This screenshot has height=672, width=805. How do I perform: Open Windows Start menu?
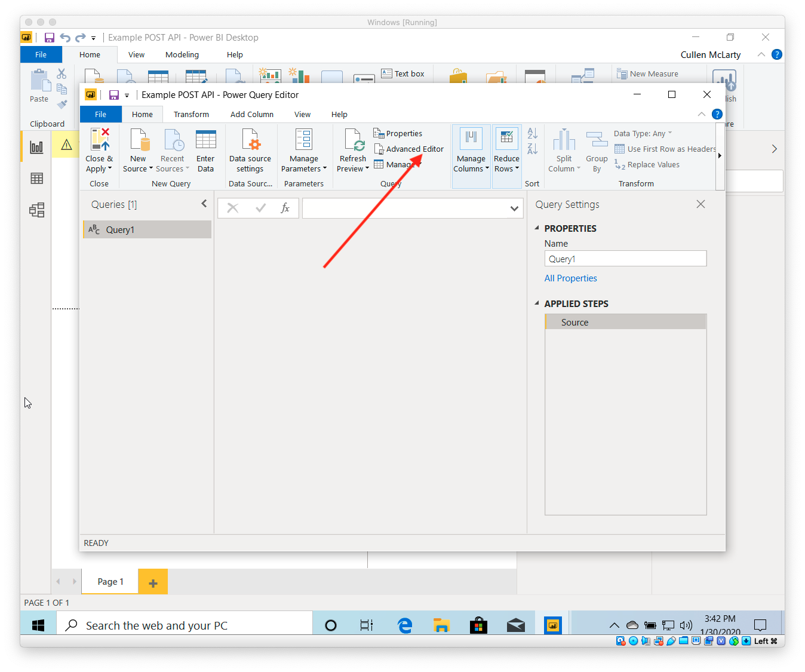click(38, 625)
